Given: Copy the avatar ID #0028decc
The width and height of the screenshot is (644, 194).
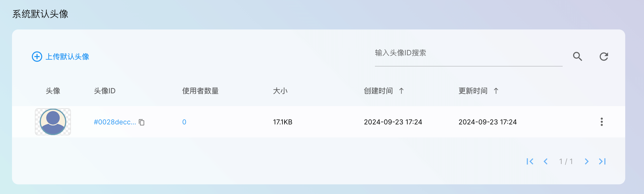Looking at the screenshot, I should click(142, 122).
